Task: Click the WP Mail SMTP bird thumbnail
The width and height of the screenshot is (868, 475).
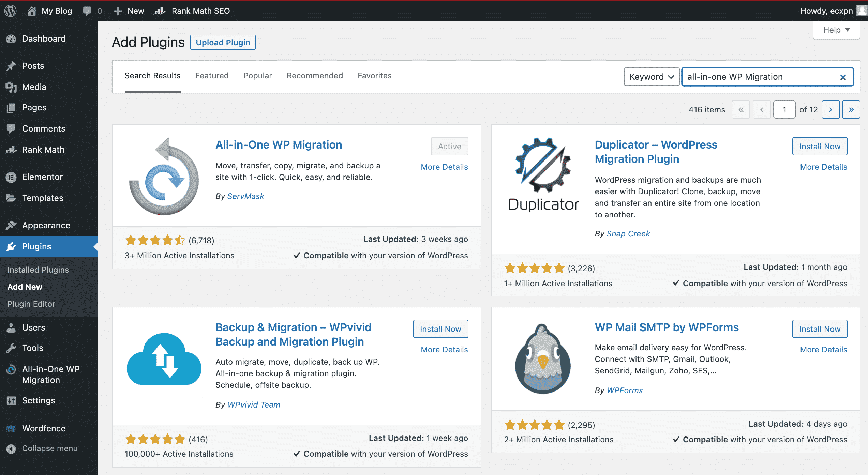Action: 543,358
